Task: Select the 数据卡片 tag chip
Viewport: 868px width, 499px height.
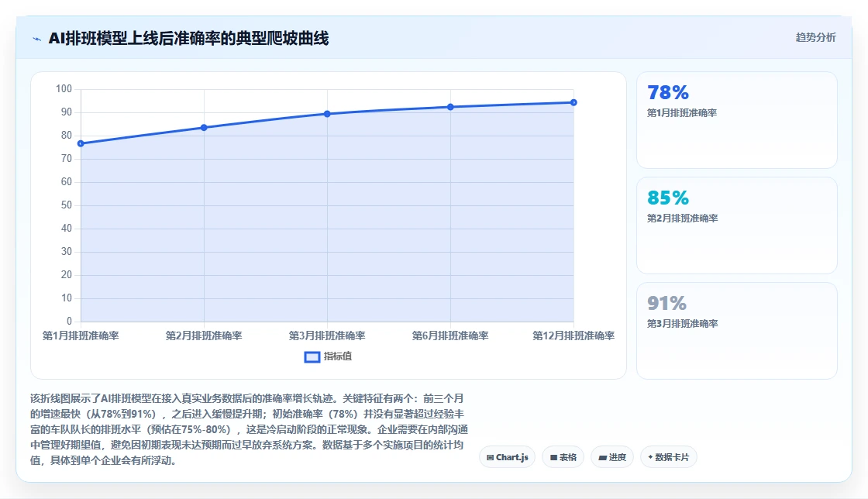Action: 669,457
